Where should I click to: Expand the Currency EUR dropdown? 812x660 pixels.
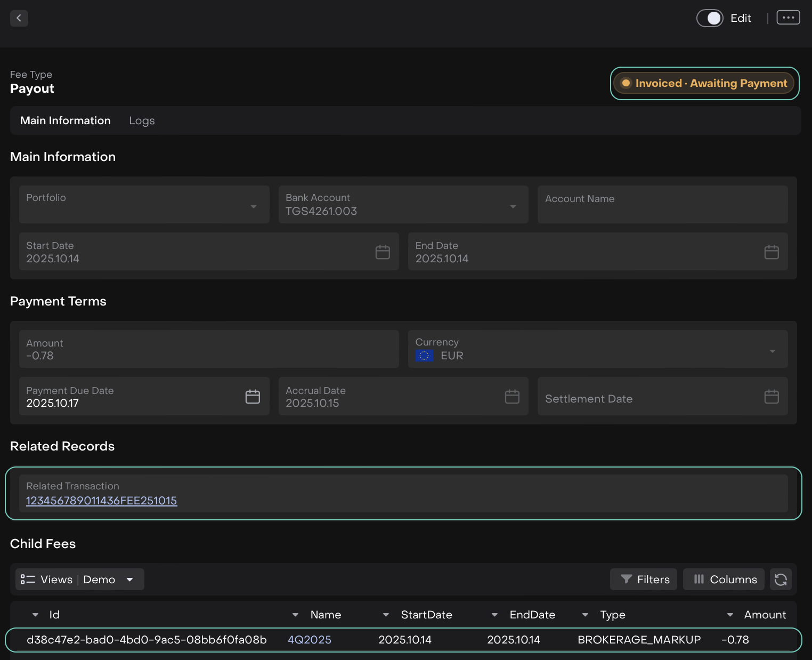click(772, 351)
